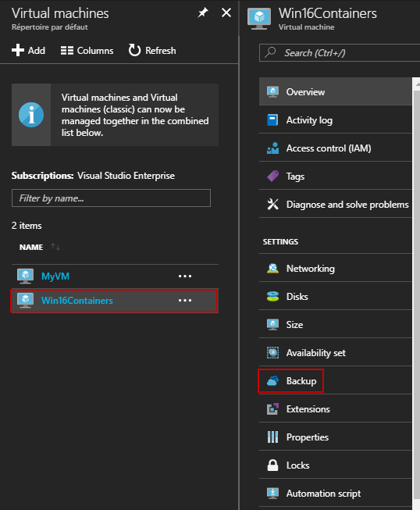
Task: Refresh the virtual machines list
Action: 152,51
